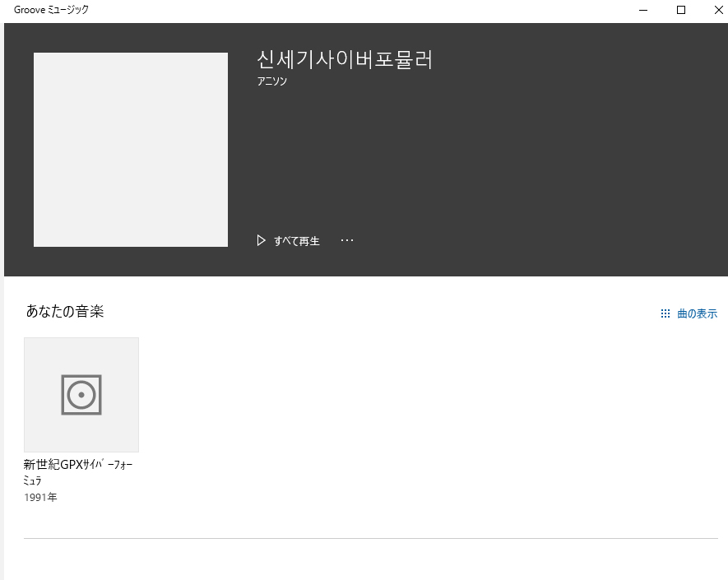
Task: Open the three-dot more options menu
Action: click(x=347, y=240)
